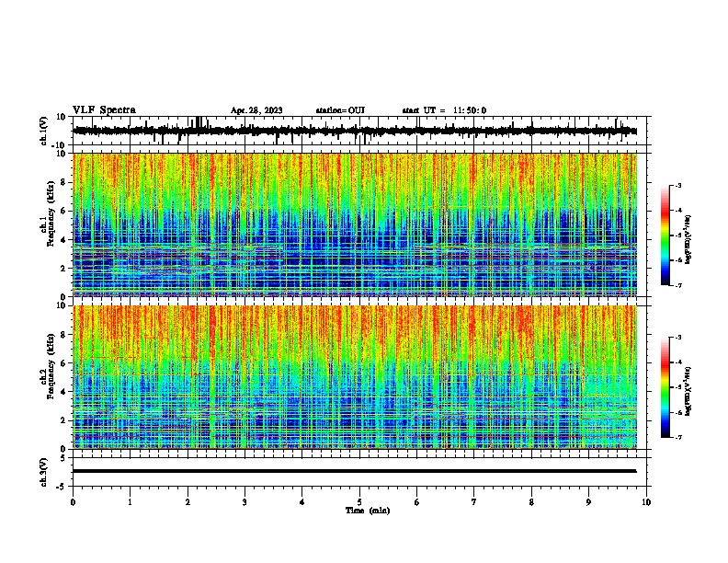
Task: Click the '-3' label on ch.1 colorbar
Action: [678, 186]
